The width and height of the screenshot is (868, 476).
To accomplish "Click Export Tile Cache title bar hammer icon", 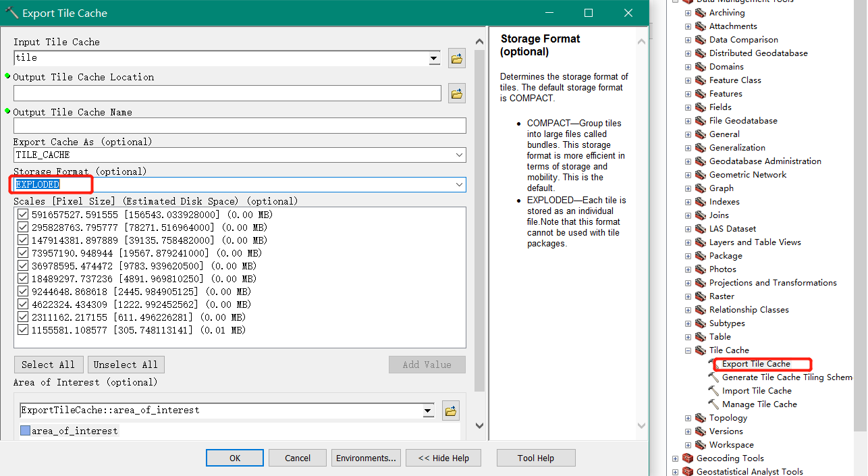I will (11, 13).
